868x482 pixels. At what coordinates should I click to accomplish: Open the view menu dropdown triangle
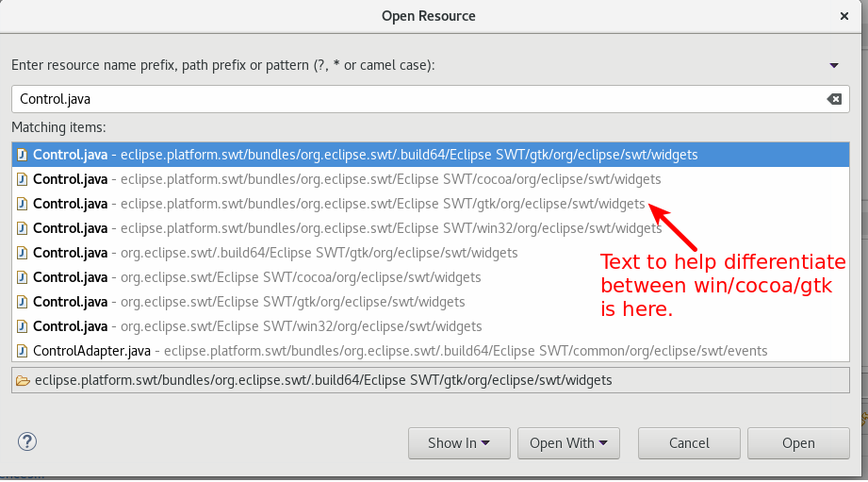[x=834, y=65]
